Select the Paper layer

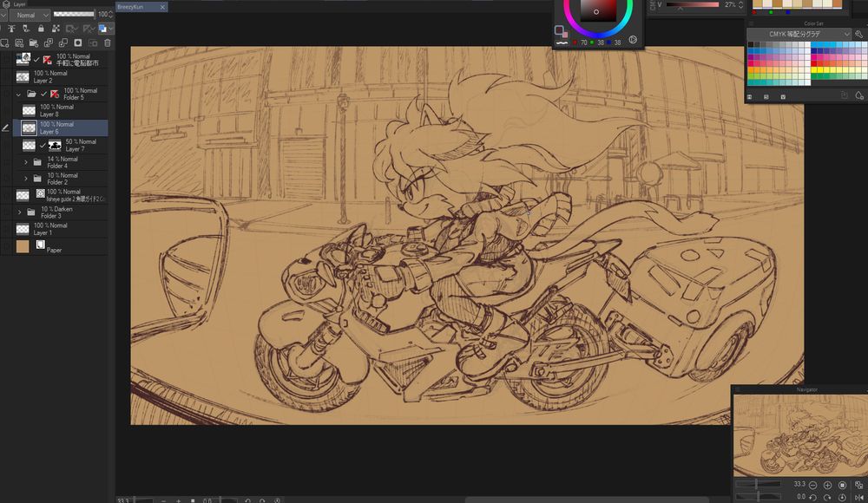(61, 246)
